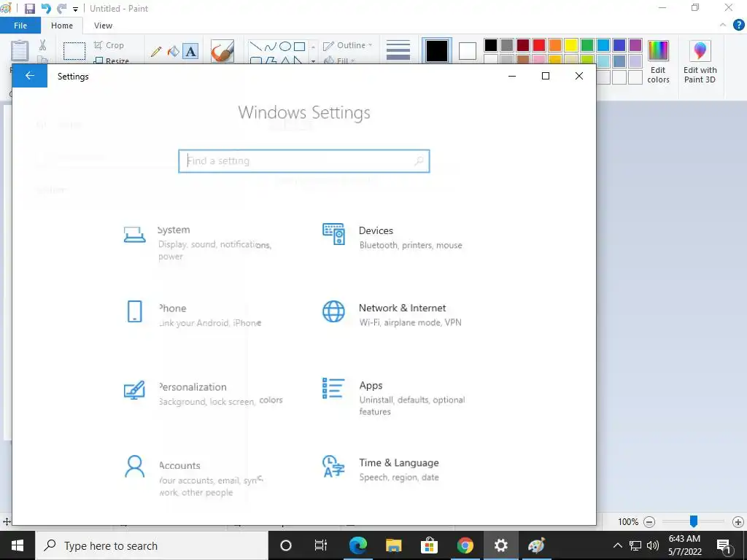Pick the red swatch in the palette

coord(539,45)
